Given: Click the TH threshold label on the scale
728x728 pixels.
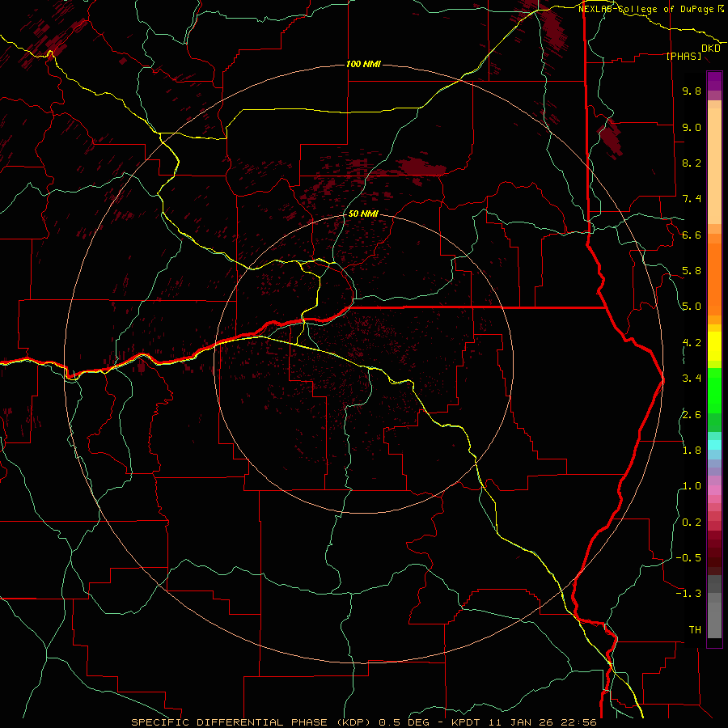Looking at the screenshot, I should tap(695, 630).
